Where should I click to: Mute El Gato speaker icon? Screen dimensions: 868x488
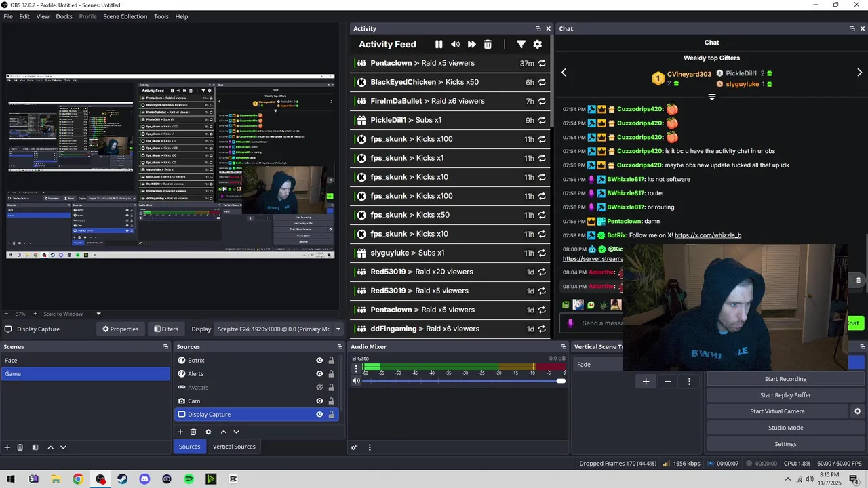point(356,381)
